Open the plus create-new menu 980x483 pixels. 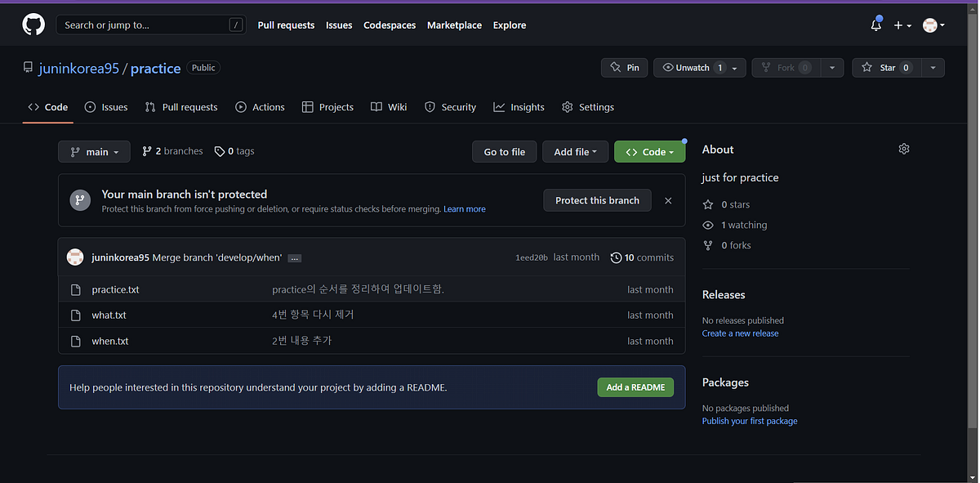pos(902,25)
